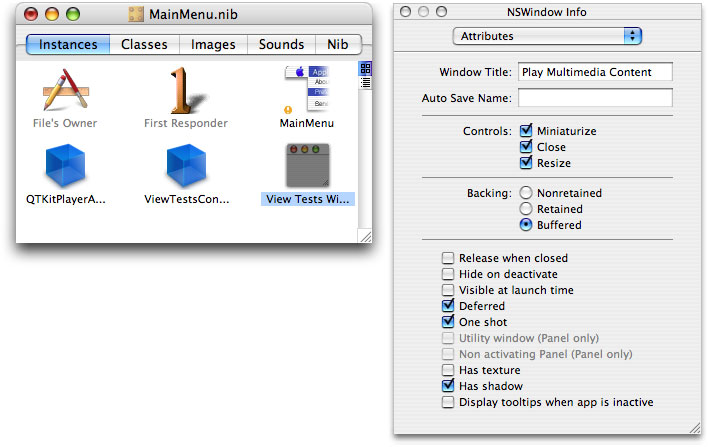
Task: Switch instances to icon grid view
Action: pos(365,69)
